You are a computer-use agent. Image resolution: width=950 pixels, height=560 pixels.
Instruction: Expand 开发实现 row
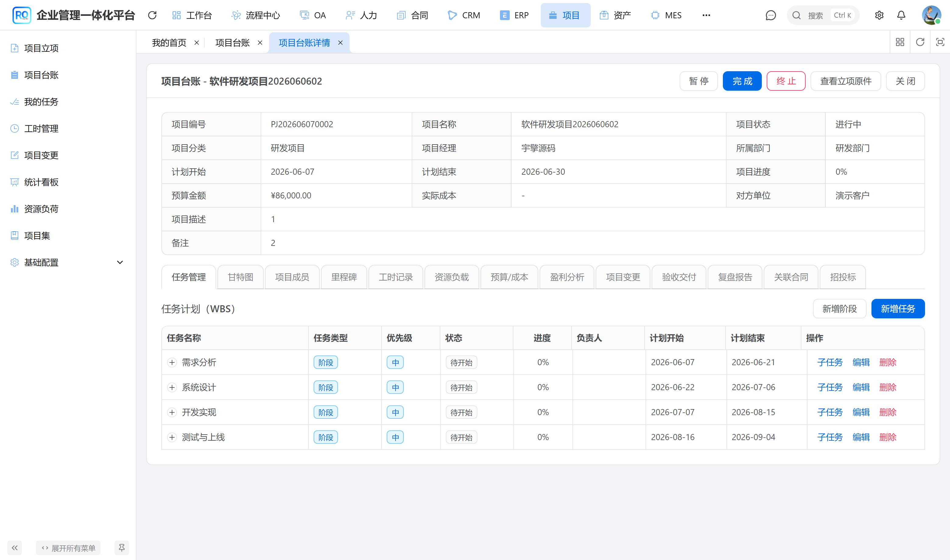click(172, 412)
